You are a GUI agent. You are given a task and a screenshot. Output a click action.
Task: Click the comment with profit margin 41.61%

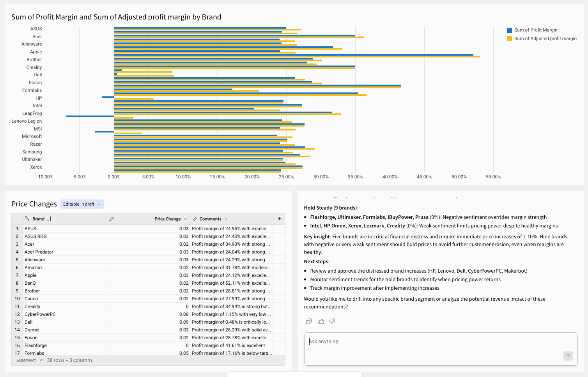pos(232,345)
